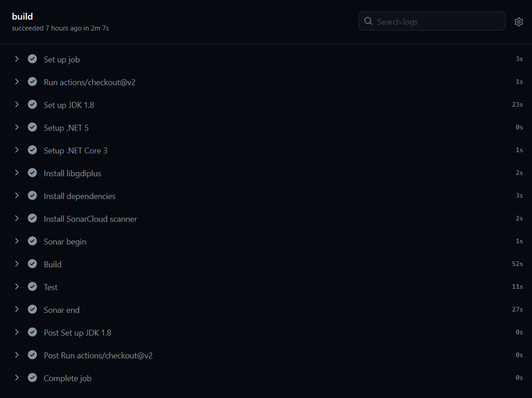Click the success check icon beside Setup .NET Core 3
Image resolution: width=532 pixels, height=398 pixels.
coord(32,150)
